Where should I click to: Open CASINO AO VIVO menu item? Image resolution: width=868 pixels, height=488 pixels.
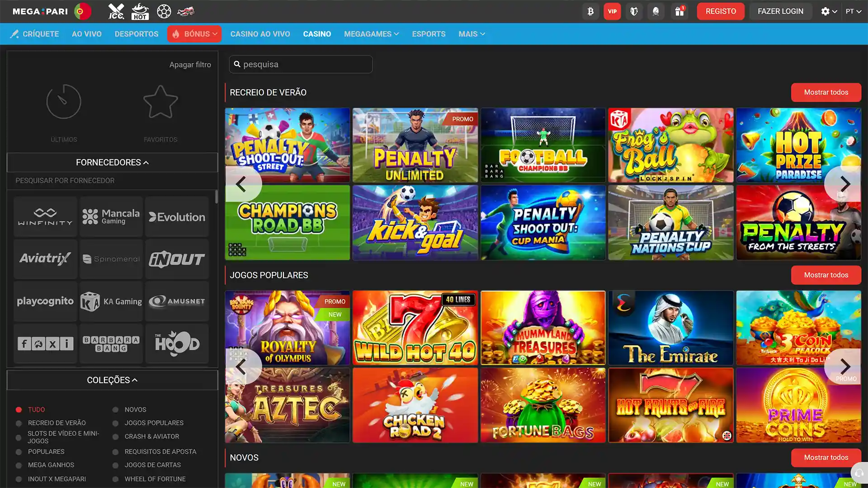tap(260, 34)
